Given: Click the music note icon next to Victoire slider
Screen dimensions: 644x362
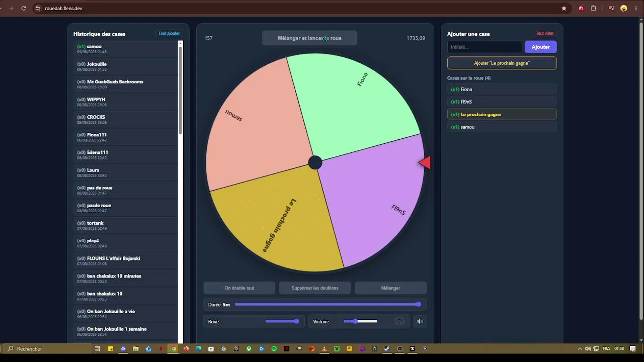Looking at the screenshot, I should coord(399,321).
